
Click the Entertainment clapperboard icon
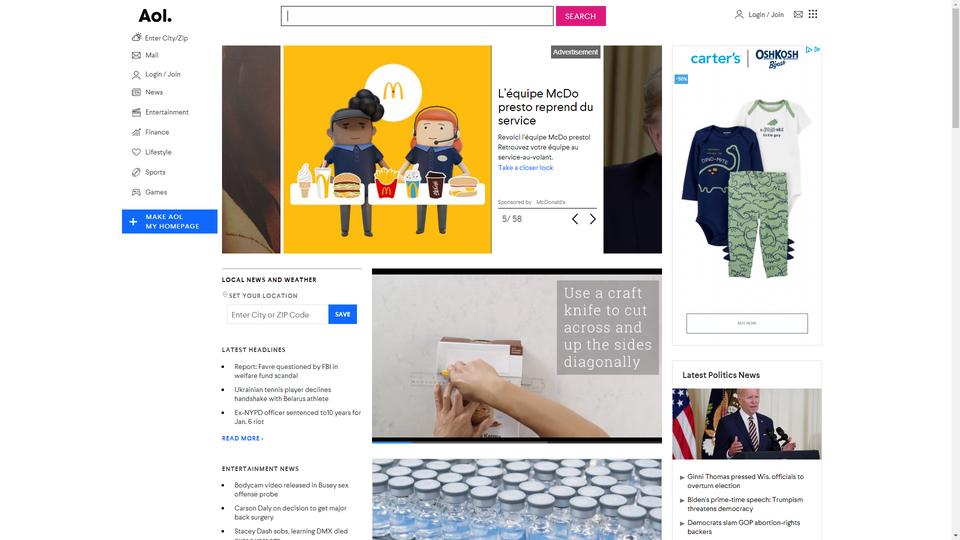(136, 112)
